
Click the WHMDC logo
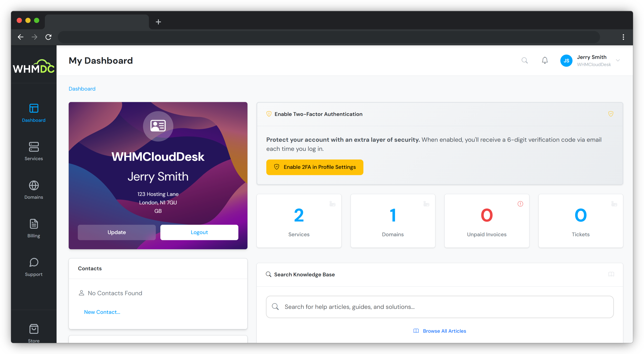click(x=34, y=67)
